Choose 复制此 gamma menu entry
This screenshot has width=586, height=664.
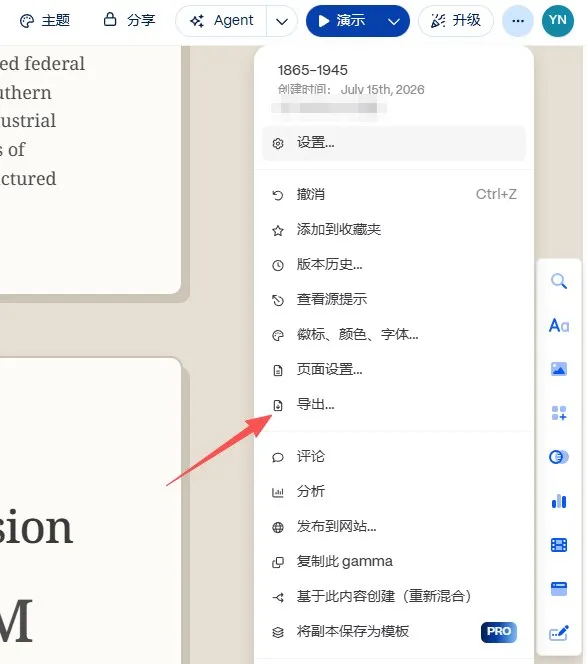[x=394, y=562]
